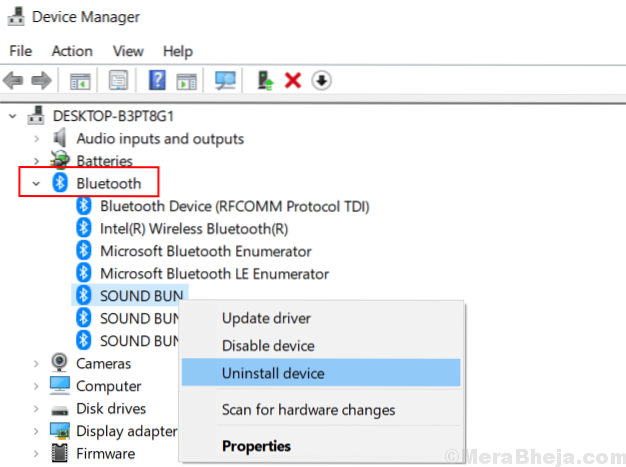The width and height of the screenshot is (626, 467).
Task: Select Update driver in context menu
Action: [x=266, y=319]
